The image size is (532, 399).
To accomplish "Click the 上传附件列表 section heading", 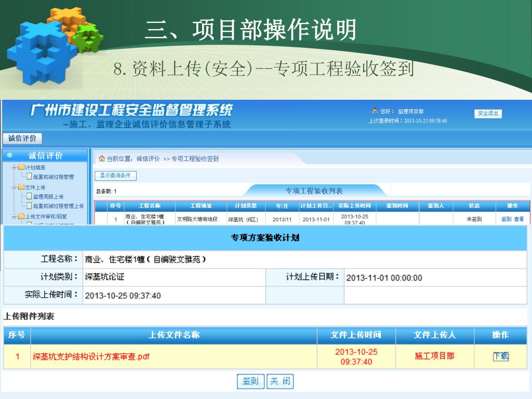I will coord(29,316).
